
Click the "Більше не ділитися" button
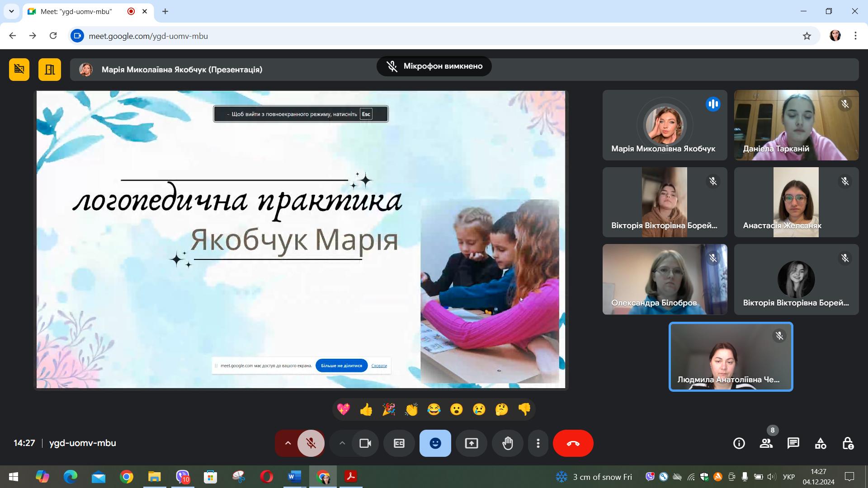(x=341, y=366)
